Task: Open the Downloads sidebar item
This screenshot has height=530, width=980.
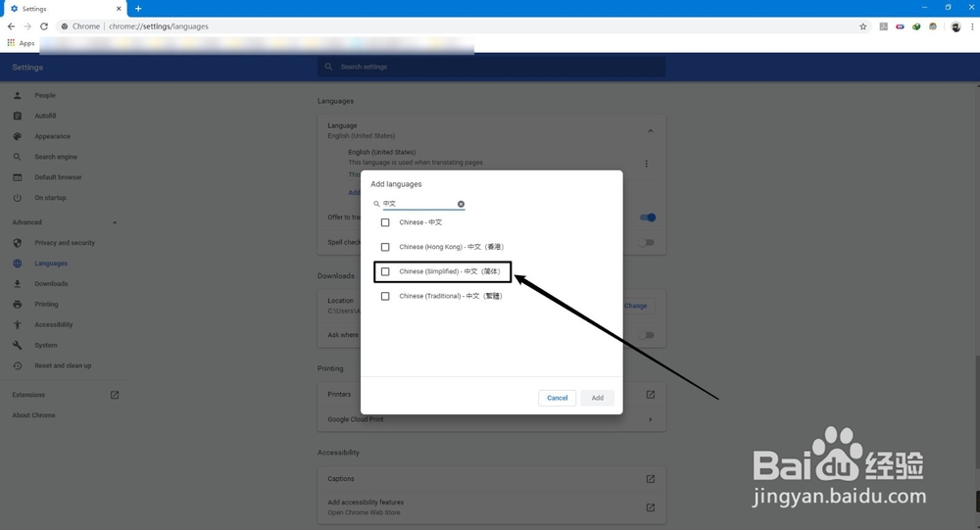Action: pos(51,284)
